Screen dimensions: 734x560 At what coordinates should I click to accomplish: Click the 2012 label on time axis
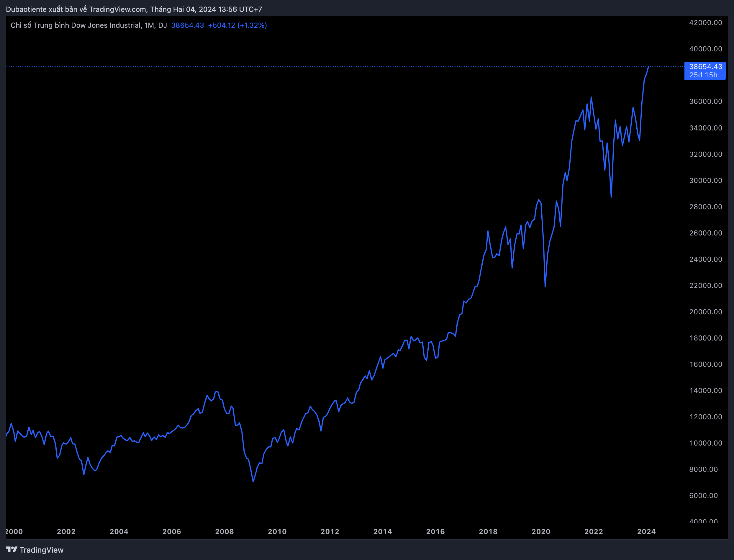pyautogui.click(x=330, y=532)
